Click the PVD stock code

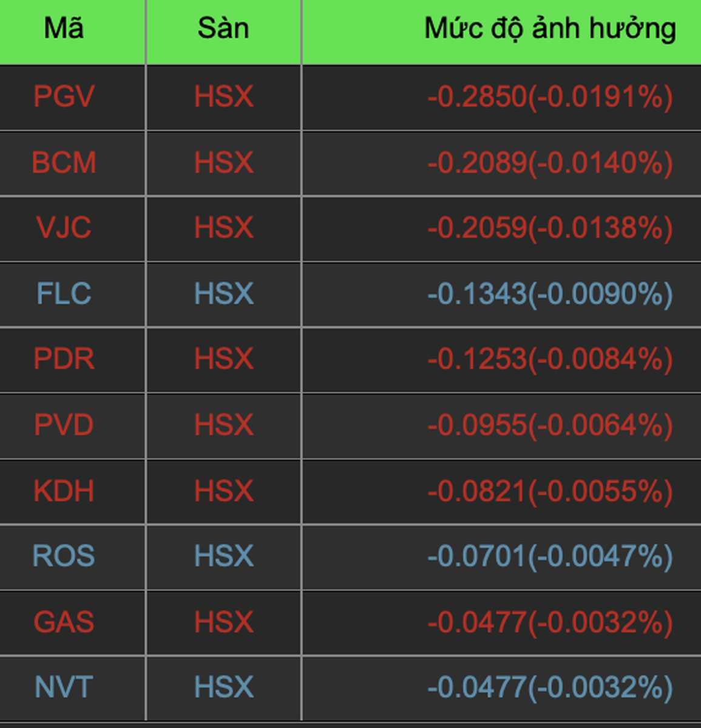(x=64, y=425)
